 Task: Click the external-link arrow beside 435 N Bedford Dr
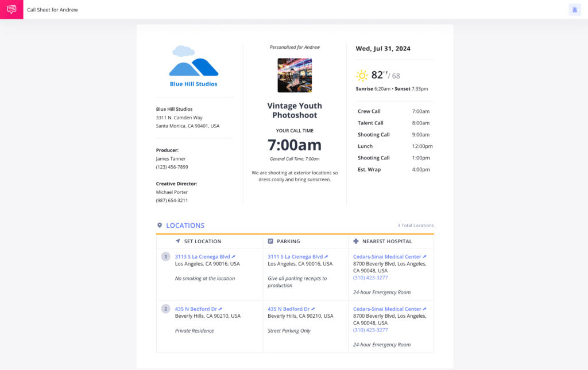222,309
